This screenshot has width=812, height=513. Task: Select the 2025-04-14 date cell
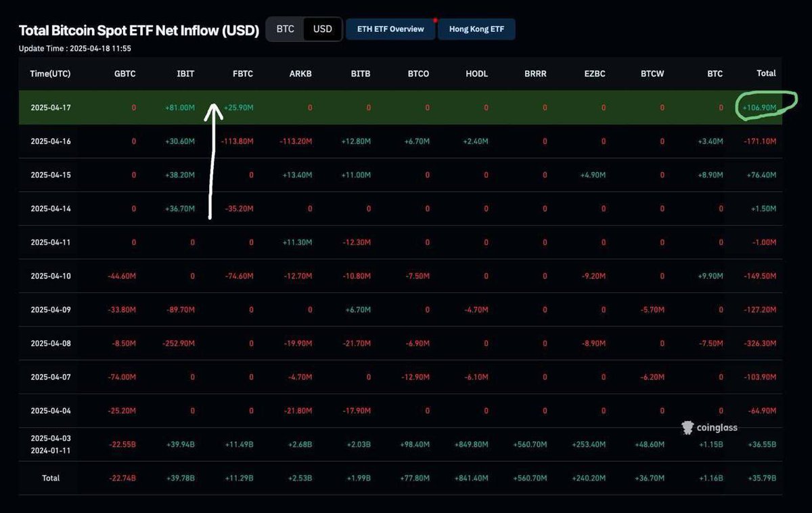tap(51, 209)
